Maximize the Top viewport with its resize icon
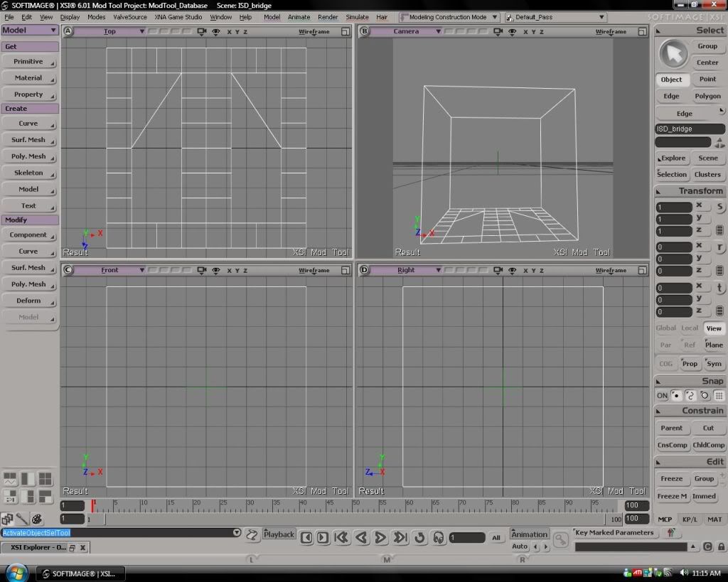Screen dimensions: 728x582 [346, 31]
